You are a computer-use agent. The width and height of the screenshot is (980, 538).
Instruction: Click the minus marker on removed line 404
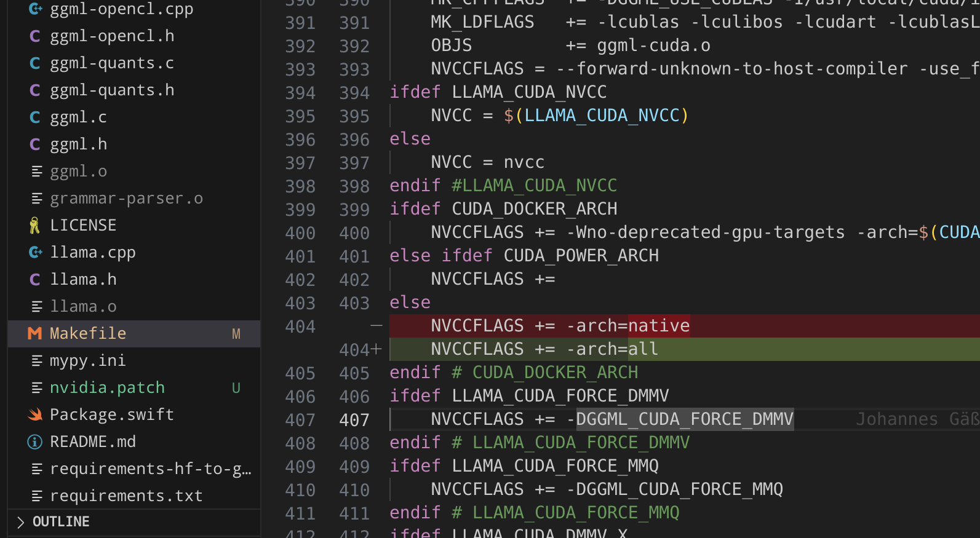coord(376,326)
